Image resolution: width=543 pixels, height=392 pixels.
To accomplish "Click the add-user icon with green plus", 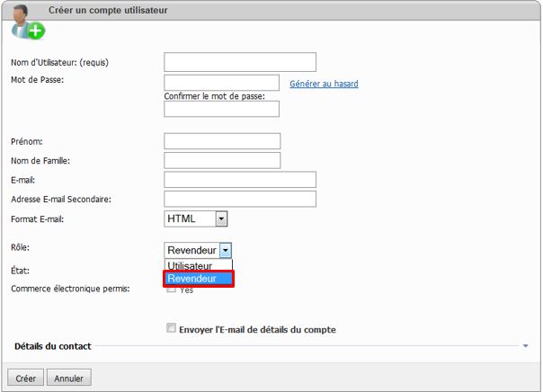I will [x=27, y=22].
